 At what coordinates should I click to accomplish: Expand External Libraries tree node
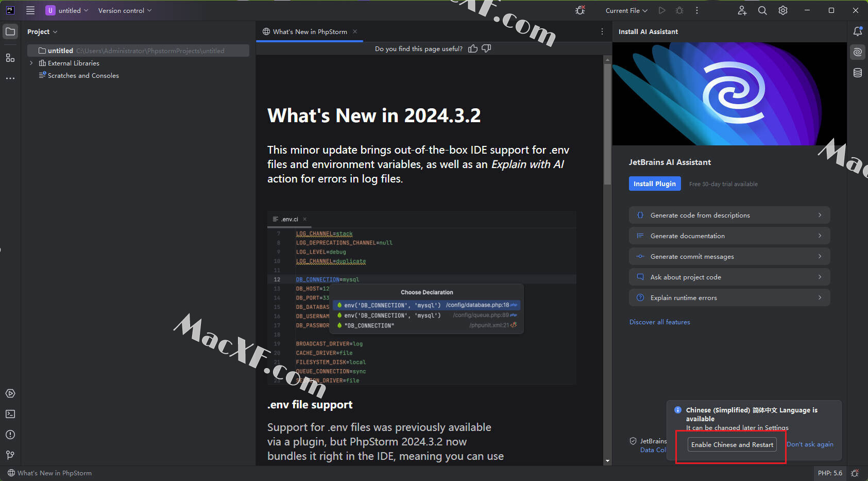(x=31, y=63)
